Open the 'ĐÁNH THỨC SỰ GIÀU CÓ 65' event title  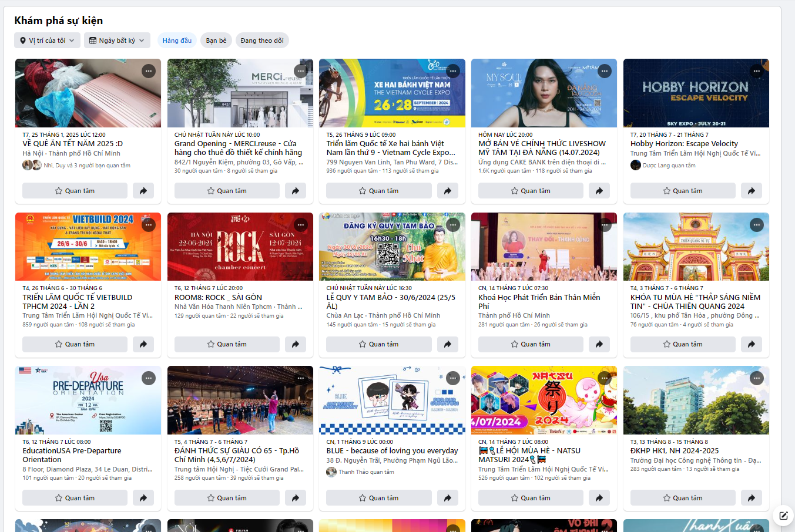[x=237, y=455]
